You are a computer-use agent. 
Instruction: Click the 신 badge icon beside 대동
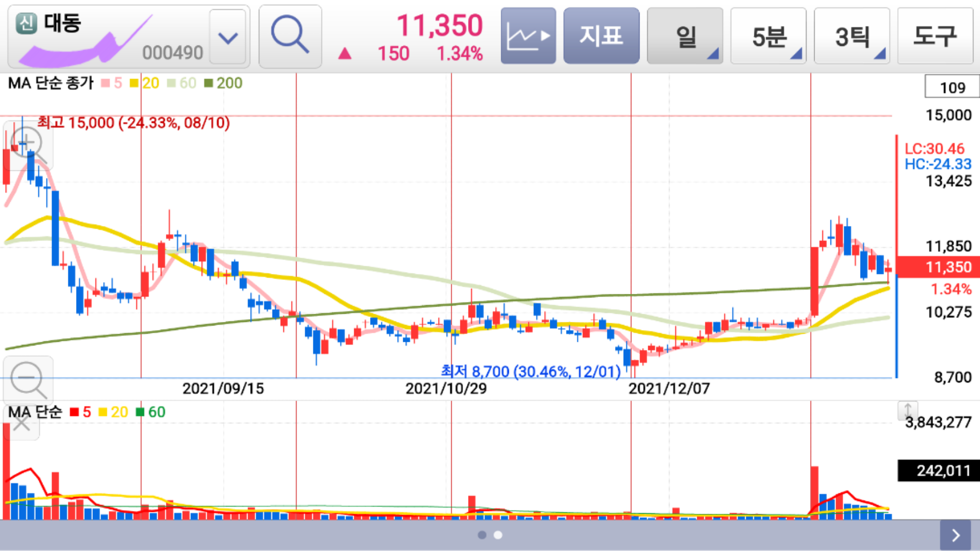(27, 23)
